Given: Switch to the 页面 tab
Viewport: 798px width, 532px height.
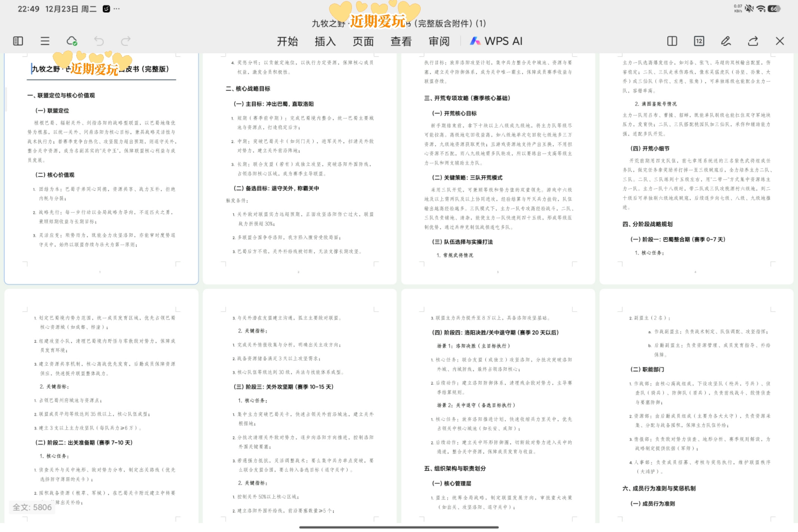Looking at the screenshot, I should pos(363,41).
